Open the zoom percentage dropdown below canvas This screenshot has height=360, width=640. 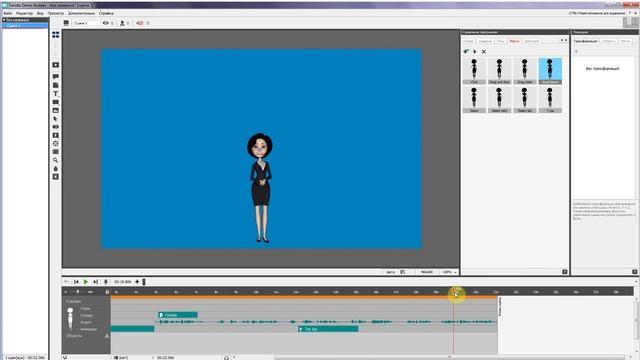point(449,272)
